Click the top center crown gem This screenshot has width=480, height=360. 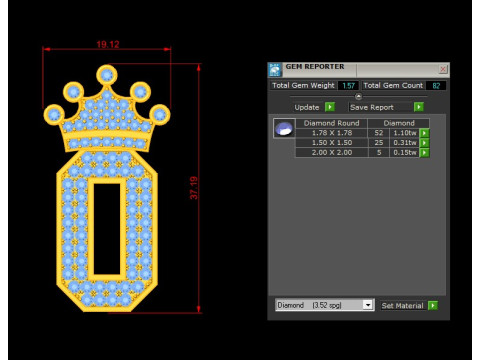click(x=107, y=75)
